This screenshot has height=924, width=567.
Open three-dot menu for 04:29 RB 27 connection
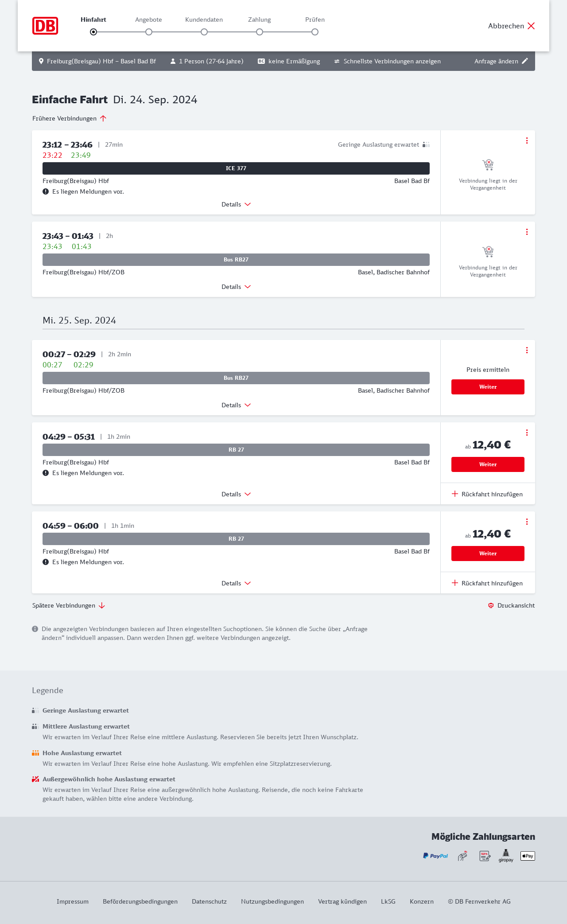[x=527, y=433]
